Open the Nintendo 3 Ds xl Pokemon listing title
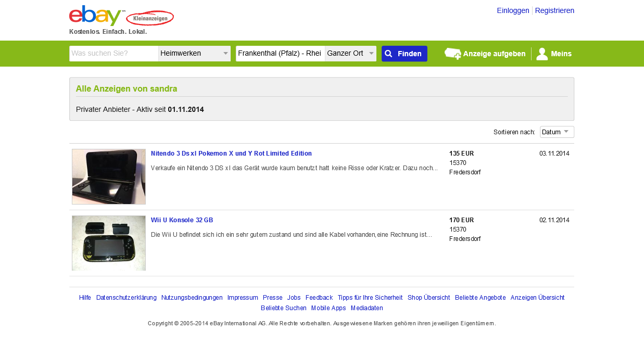 point(231,154)
